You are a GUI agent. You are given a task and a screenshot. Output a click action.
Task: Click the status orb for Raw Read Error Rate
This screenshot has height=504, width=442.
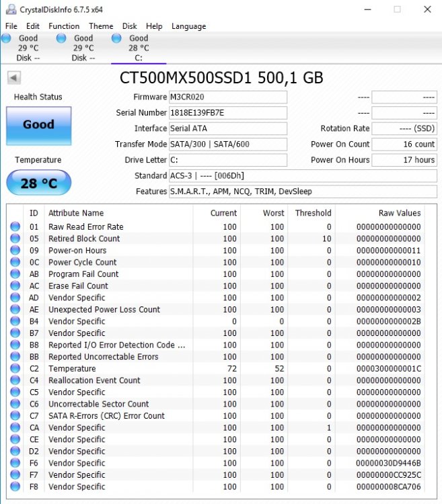[x=15, y=227]
